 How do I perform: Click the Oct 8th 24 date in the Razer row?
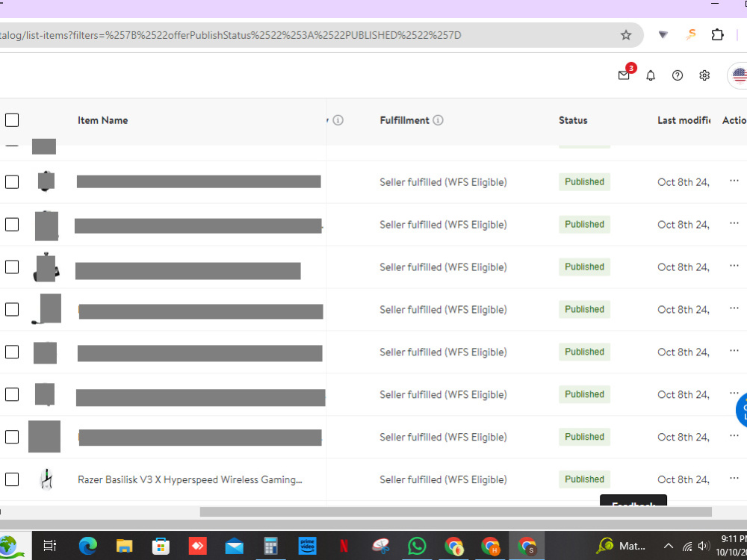(x=684, y=479)
